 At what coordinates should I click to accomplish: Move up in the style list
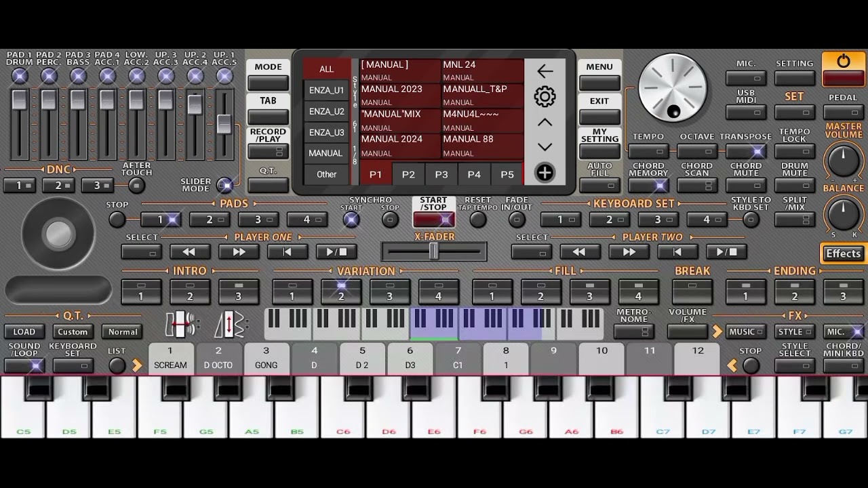tap(545, 123)
